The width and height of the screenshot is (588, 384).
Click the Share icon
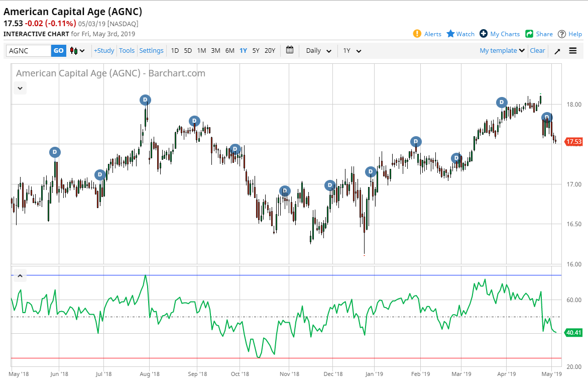click(529, 34)
